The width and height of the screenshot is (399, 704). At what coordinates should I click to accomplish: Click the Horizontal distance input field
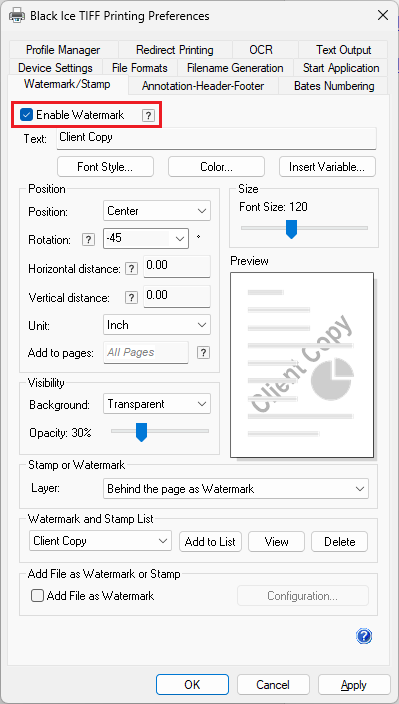177,267
